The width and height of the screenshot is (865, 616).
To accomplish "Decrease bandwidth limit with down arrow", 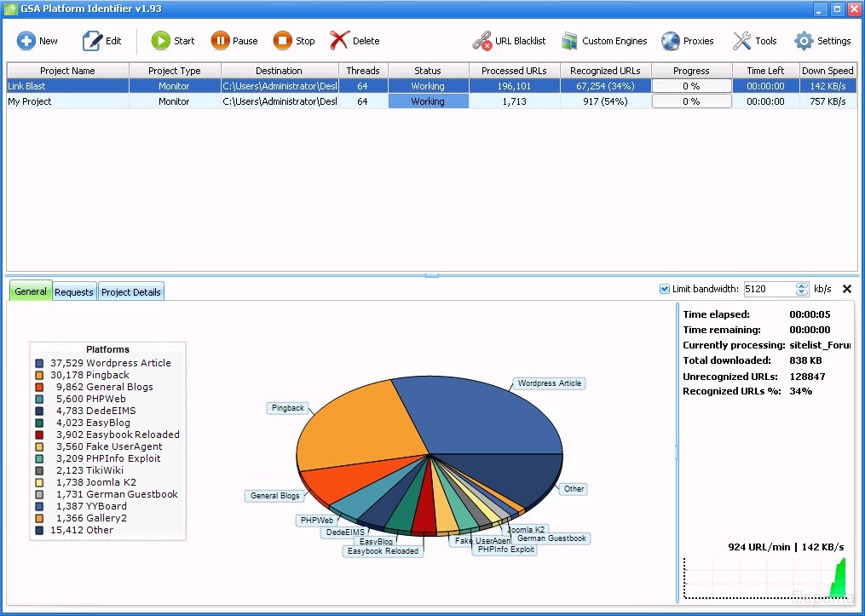I will coord(801,293).
